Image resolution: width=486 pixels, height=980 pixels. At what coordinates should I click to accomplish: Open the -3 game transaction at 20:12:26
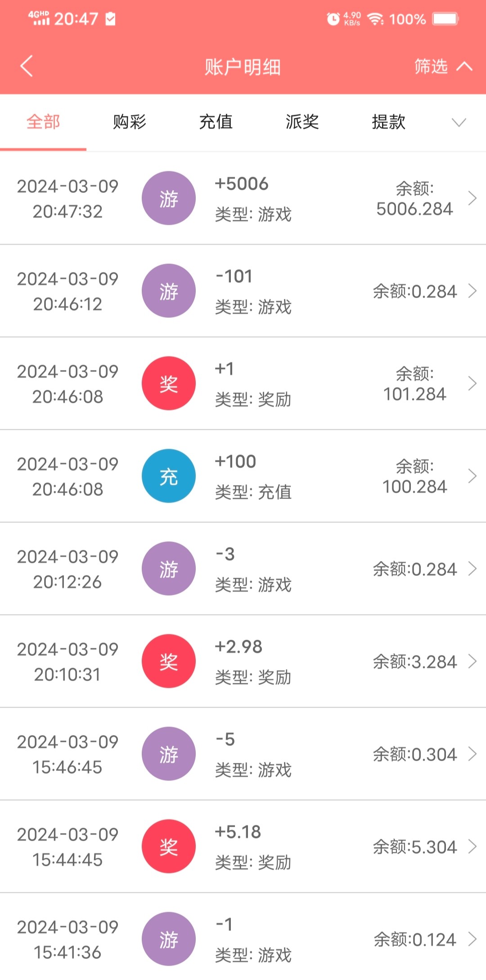[252, 569]
